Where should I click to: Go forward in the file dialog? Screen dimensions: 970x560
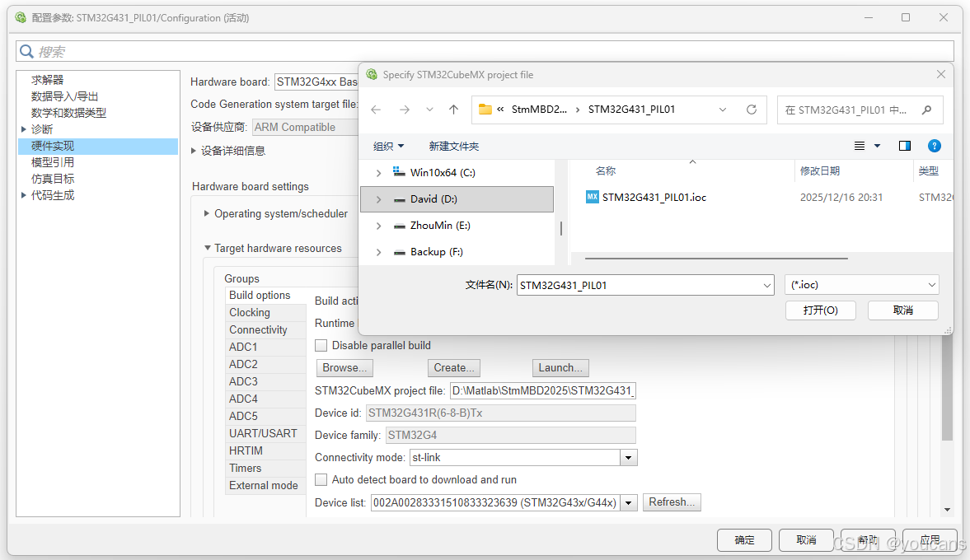tap(405, 110)
